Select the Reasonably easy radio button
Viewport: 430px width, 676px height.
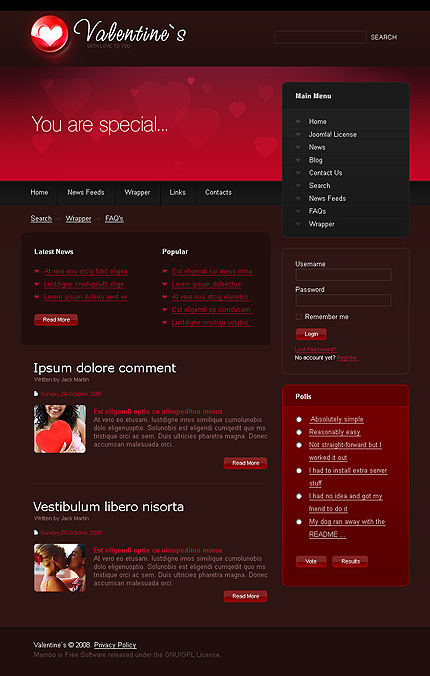tap(299, 432)
